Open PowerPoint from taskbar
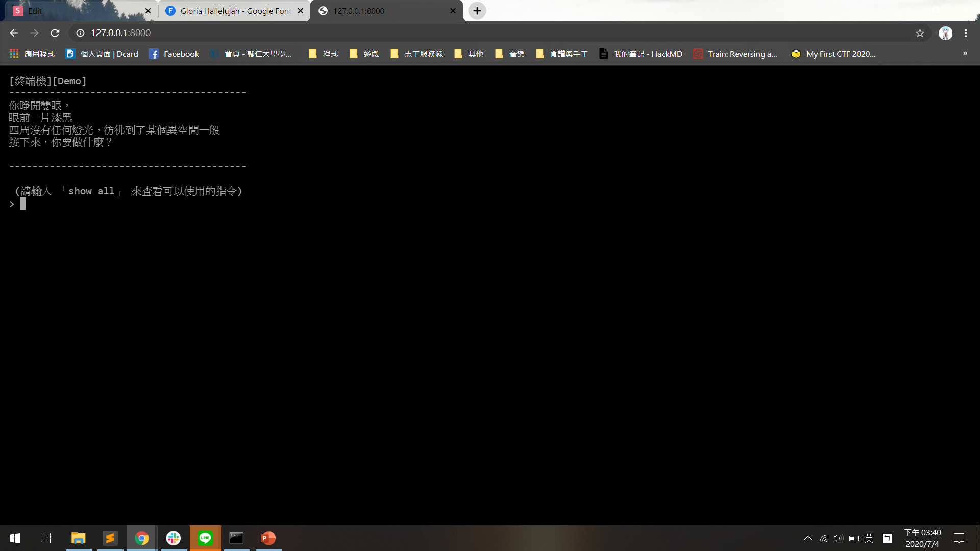980x551 pixels. click(x=268, y=538)
